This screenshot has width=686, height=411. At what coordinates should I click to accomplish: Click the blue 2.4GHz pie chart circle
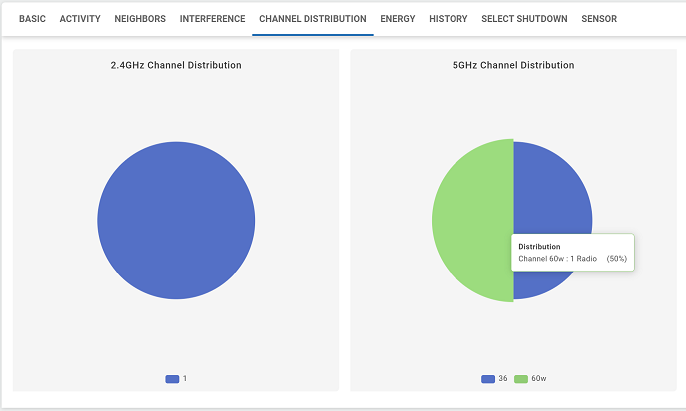pos(175,220)
